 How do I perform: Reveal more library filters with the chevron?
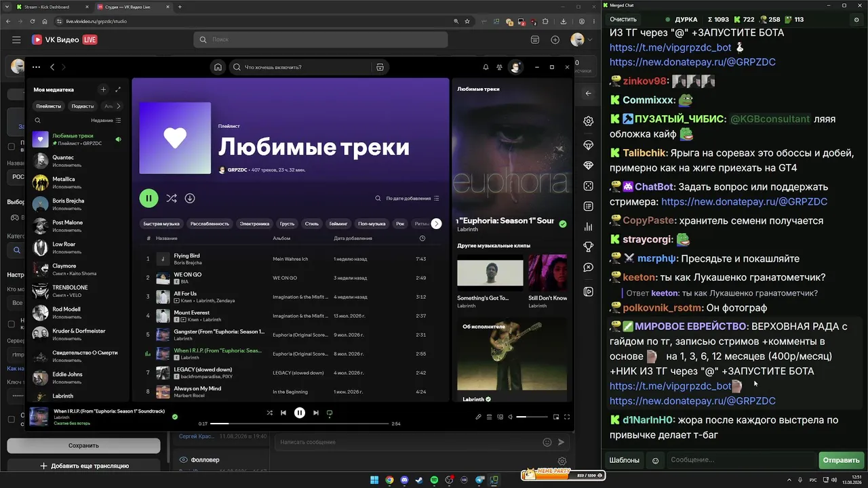pos(119,106)
